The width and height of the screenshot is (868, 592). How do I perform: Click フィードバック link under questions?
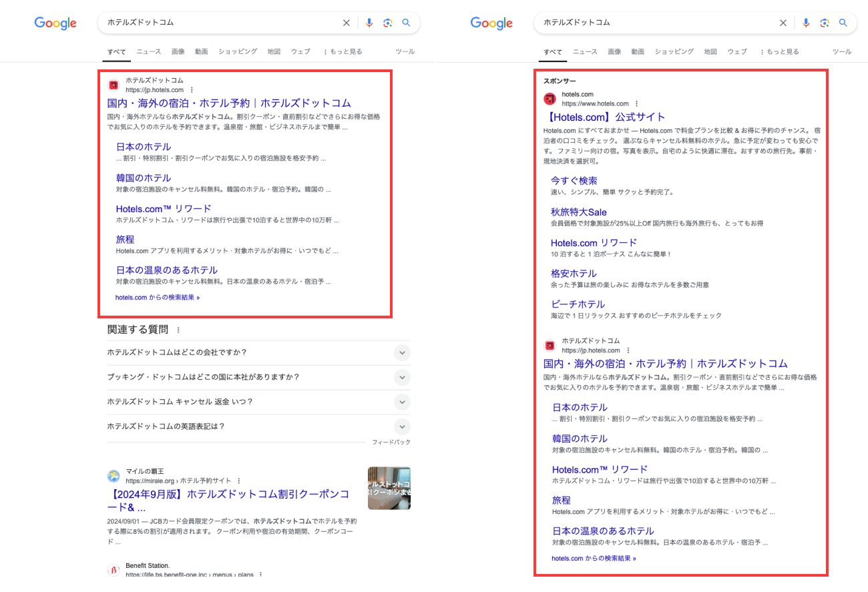391,442
